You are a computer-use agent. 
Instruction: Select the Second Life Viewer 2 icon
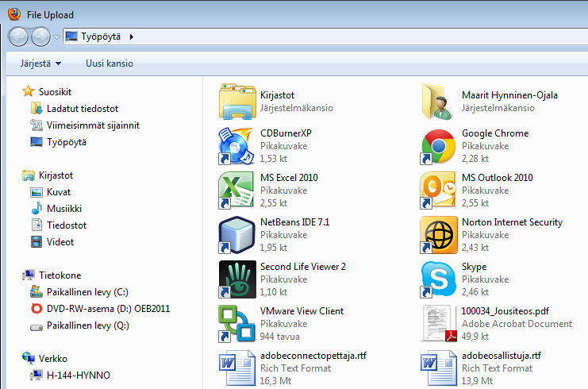tap(237, 279)
